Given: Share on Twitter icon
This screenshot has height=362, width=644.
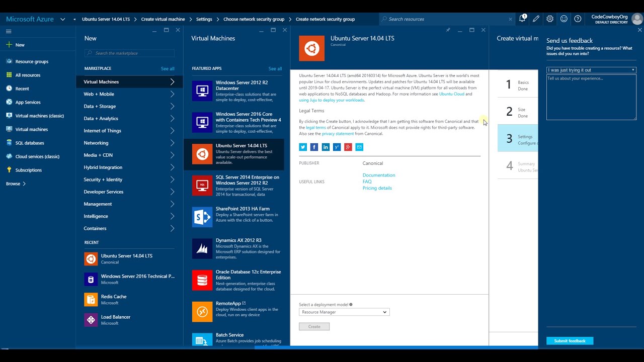Looking at the screenshot, I should [303, 147].
